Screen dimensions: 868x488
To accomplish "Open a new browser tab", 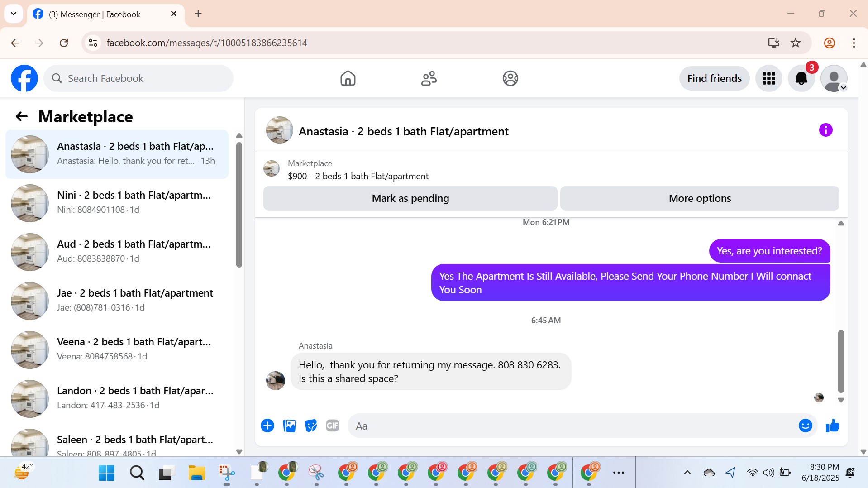I will 198,14.
